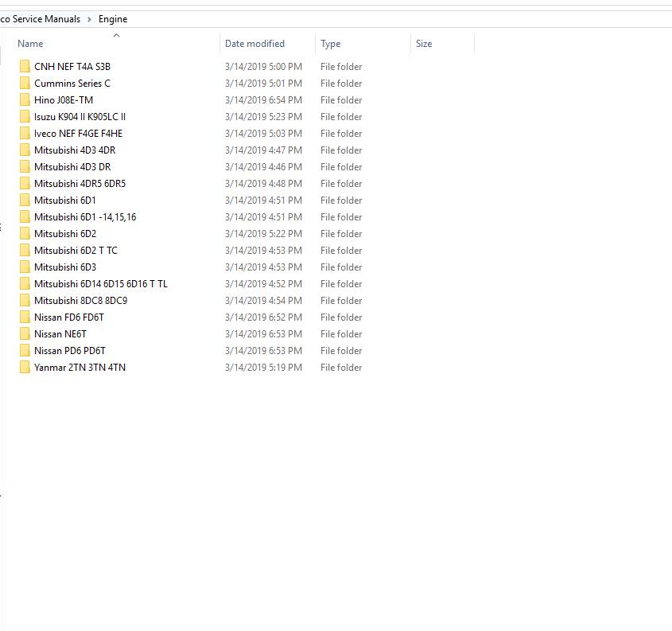This screenshot has width=672, height=631.
Task: Select the Nissan FD6 FD6T folder icon
Action: point(25,317)
